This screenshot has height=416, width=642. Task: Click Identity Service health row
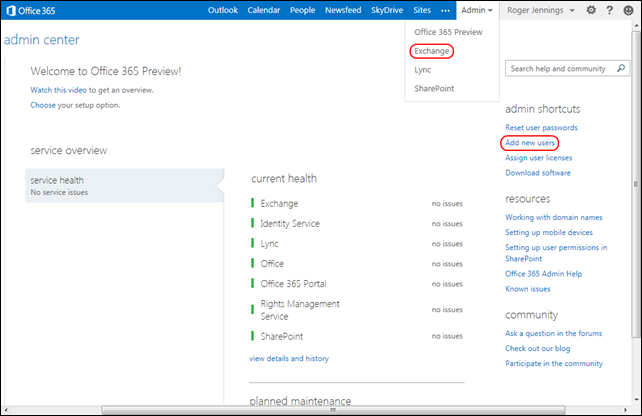(357, 224)
